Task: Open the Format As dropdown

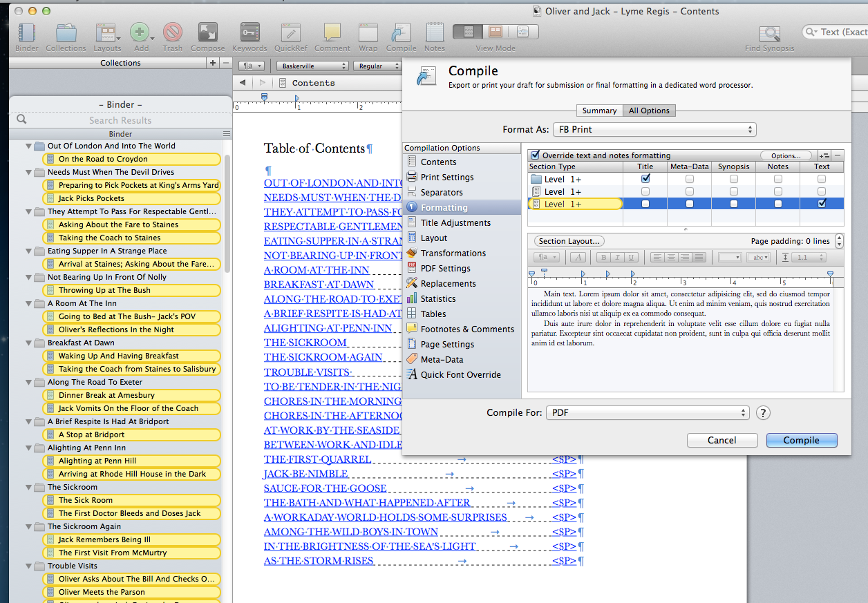Action: [654, 130]
